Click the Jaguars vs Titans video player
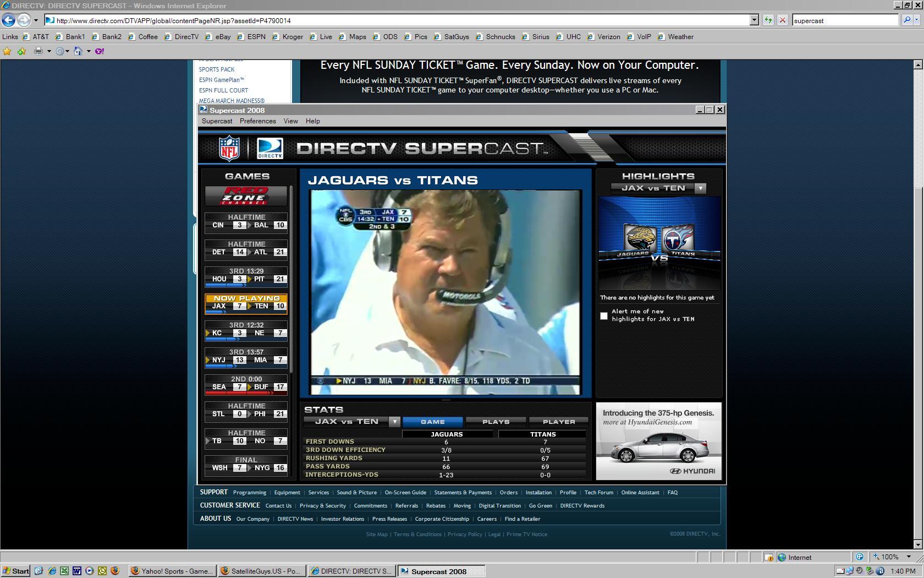The height and width of the screenshot is (578, 924). point(446,292)
